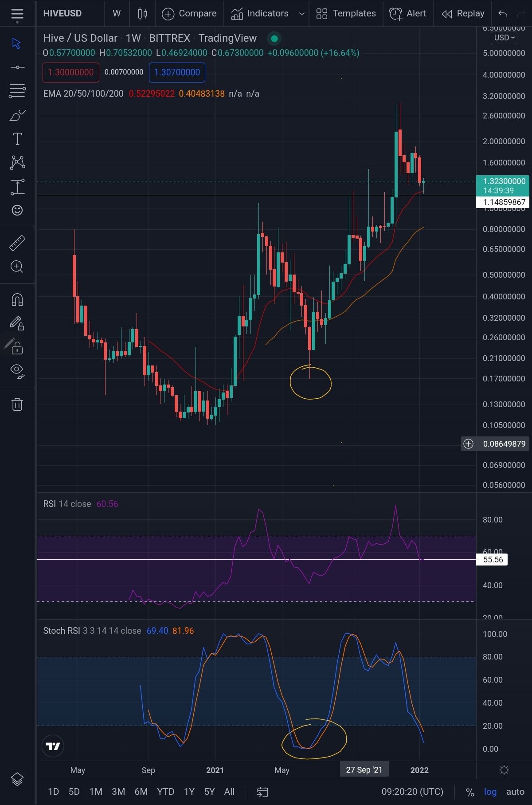Image resolution: width=532 pixels, height=805 pixels.
Task: Toggle magnet mode snapping
Action: tap(17, 300)
